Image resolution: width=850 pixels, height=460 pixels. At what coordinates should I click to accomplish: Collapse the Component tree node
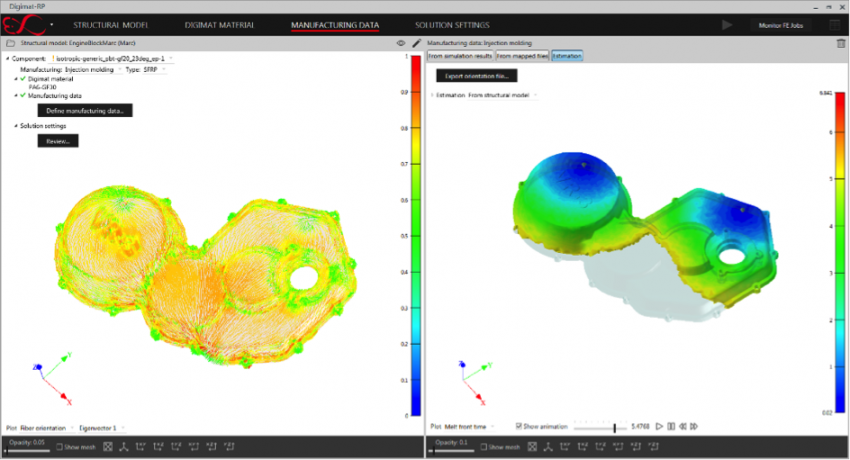(x=8, y=59)
